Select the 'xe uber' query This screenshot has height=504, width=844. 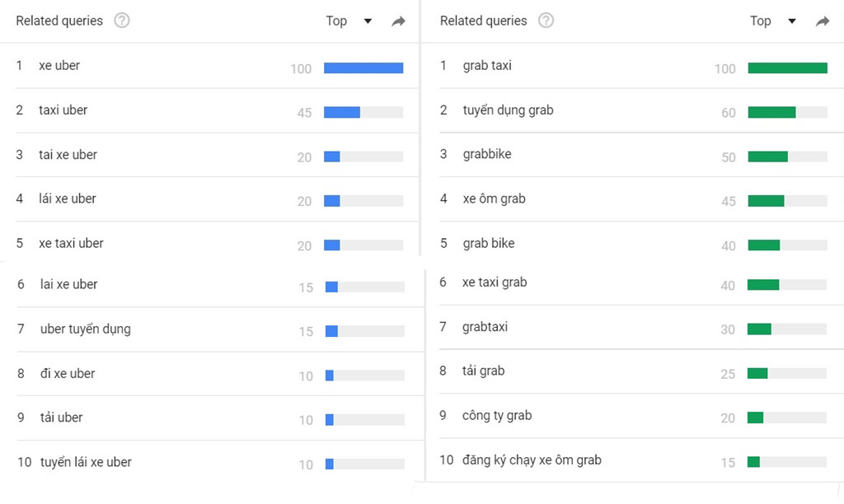[x=59, y=66]
